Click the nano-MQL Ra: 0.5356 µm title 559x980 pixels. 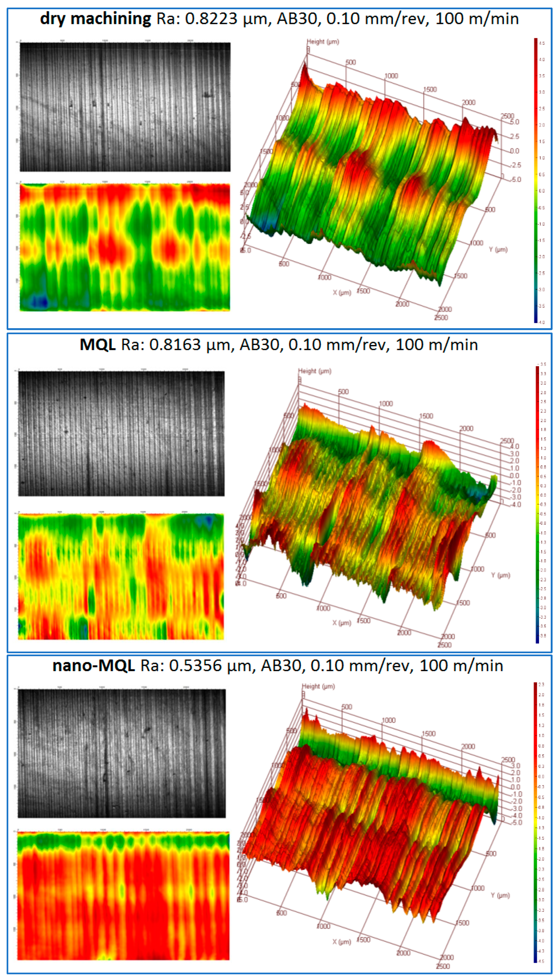pos(278,665)
